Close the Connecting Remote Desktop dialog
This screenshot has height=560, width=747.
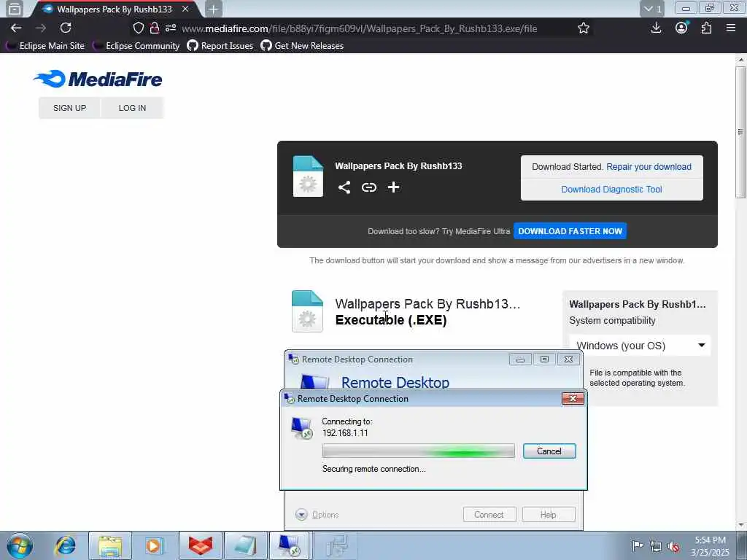coord(573,399)
